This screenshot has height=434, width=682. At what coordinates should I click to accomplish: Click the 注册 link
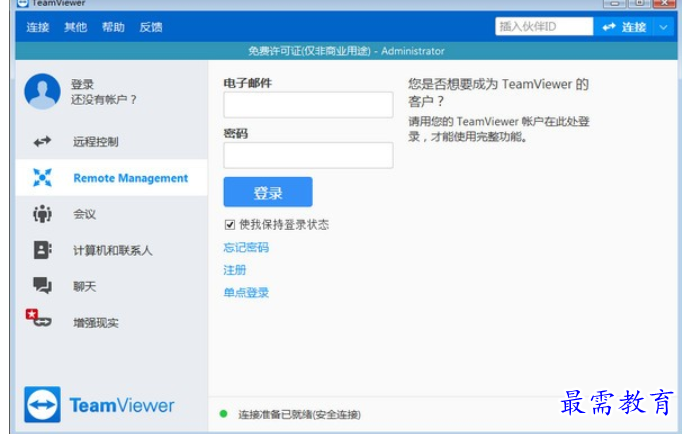click(235, 270)
